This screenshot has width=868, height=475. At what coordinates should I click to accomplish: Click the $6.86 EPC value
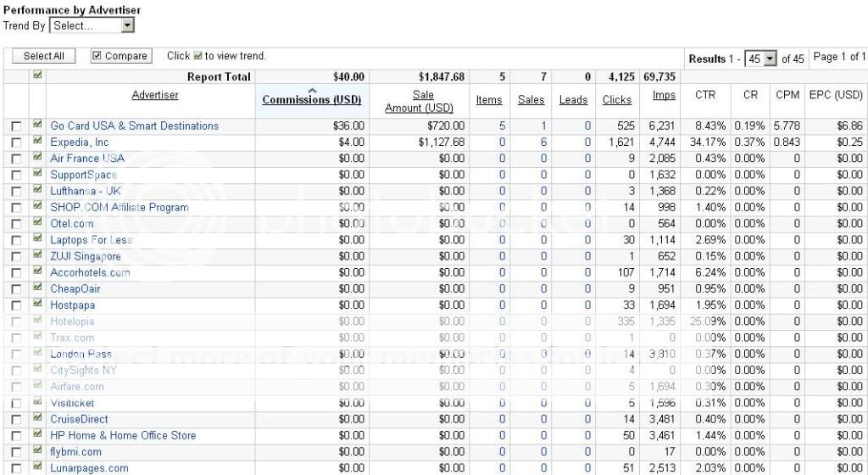(849, 126)
